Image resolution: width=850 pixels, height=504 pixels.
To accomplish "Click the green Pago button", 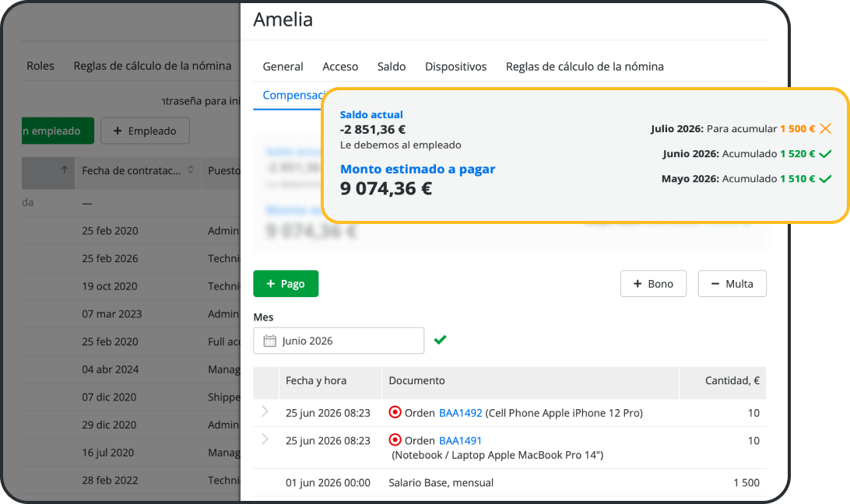I will pos(286,283).
